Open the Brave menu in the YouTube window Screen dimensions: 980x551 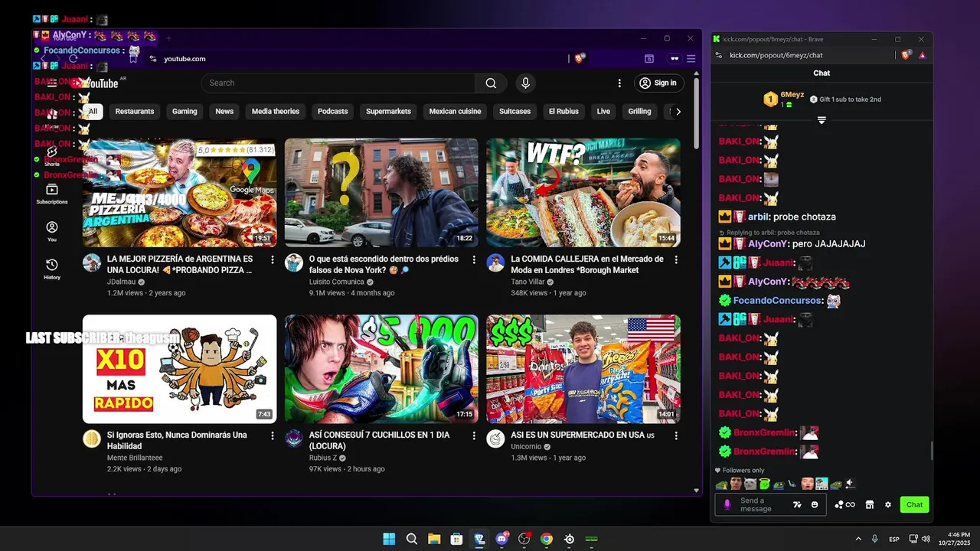691,58
